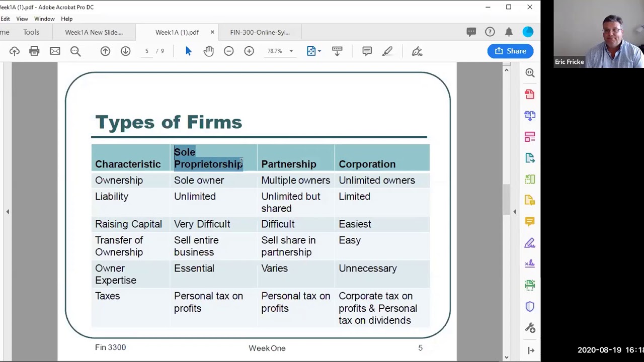Click the vertical scrollbar thumb

[x=506, y=199]
